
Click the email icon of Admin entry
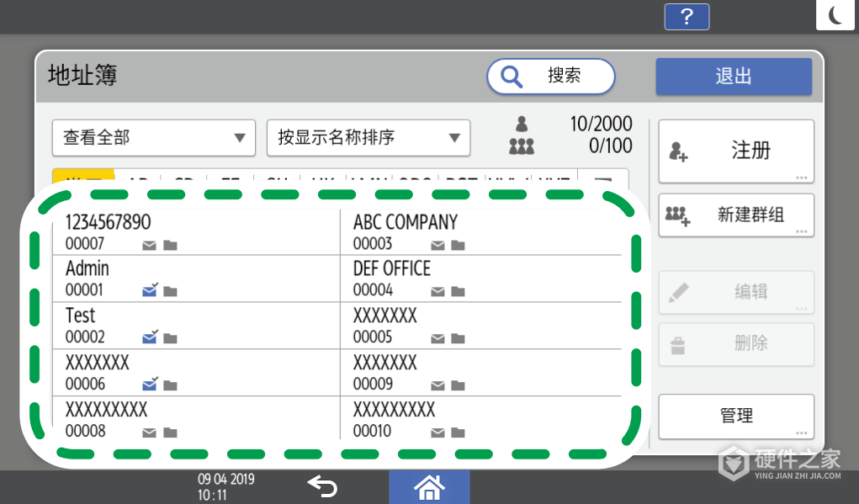coord(150,289)
